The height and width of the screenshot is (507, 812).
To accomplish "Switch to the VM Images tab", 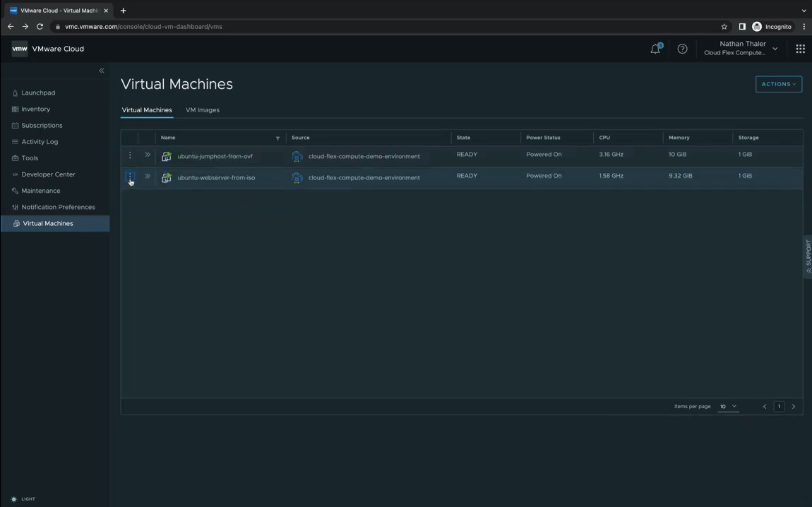I will [203, 109].
